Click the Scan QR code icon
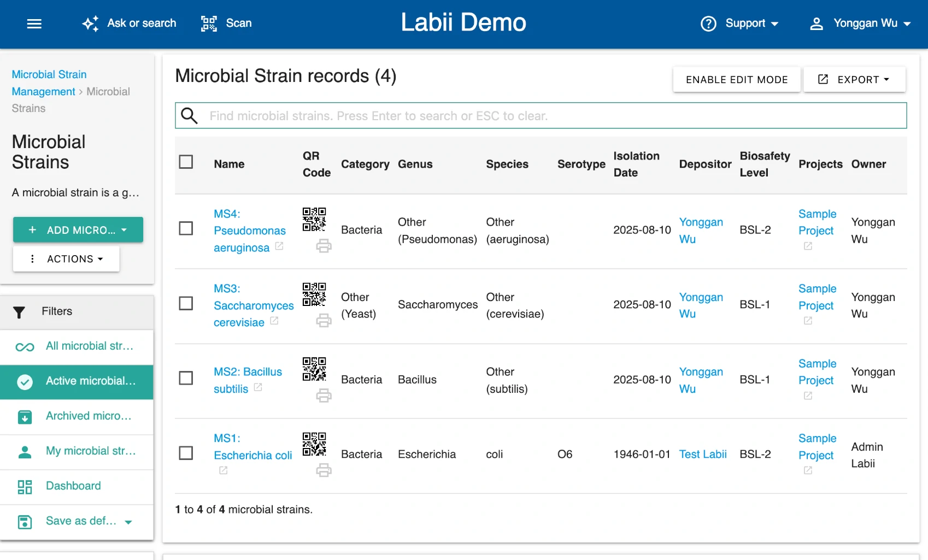The width and height of the screenshot is (928, 560). pyautogui.click(x=209, y=23)
